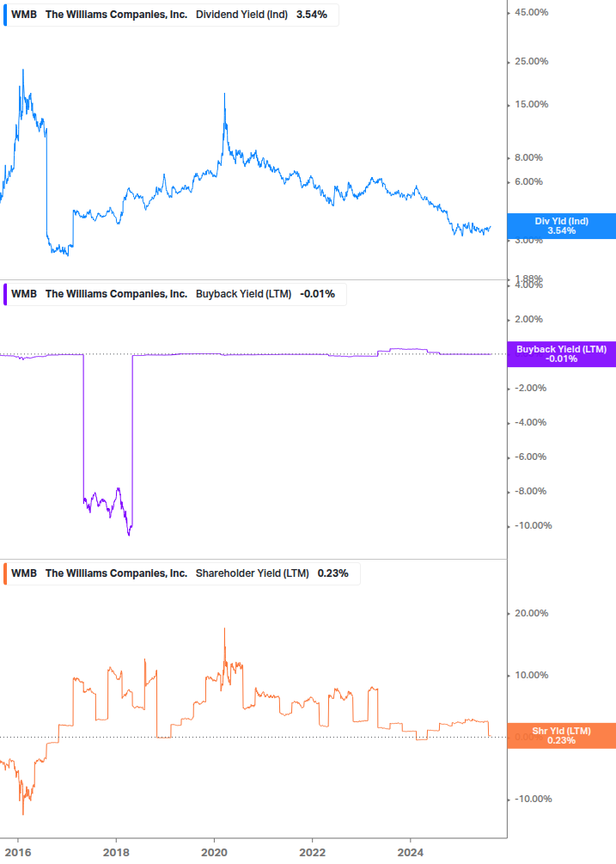Click the 20.00% shareholder yield axis label
This screenshot has height=864, width=616.
[531, 613]
